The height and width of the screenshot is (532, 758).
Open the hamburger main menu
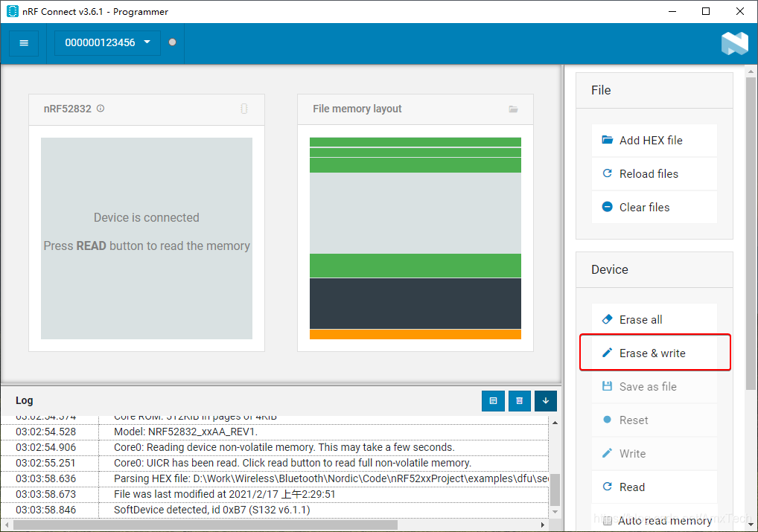point(24,43)
